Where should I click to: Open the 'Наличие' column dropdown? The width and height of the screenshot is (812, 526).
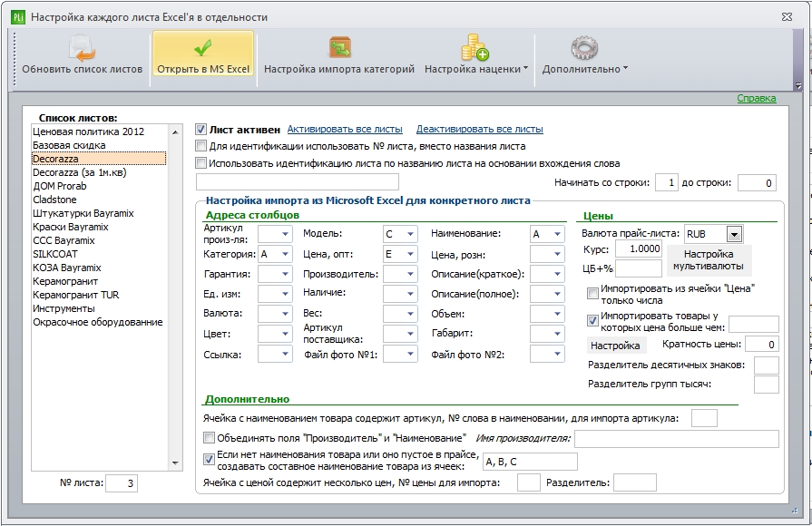[410, 294]
